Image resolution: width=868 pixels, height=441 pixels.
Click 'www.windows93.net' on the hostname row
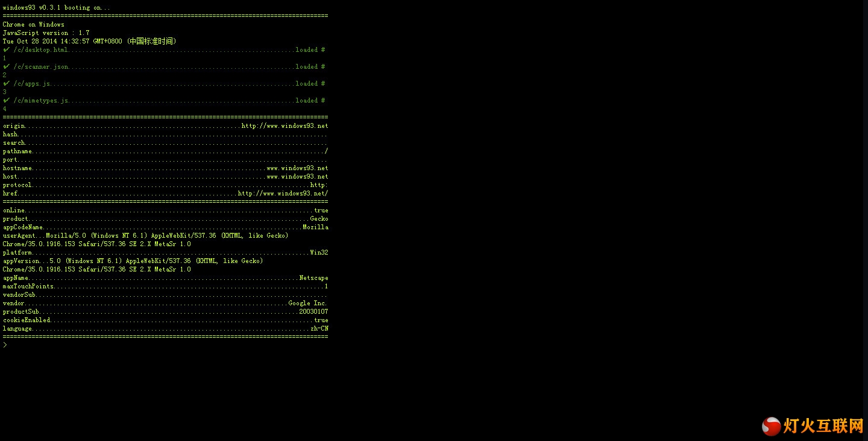pos(297,168)
